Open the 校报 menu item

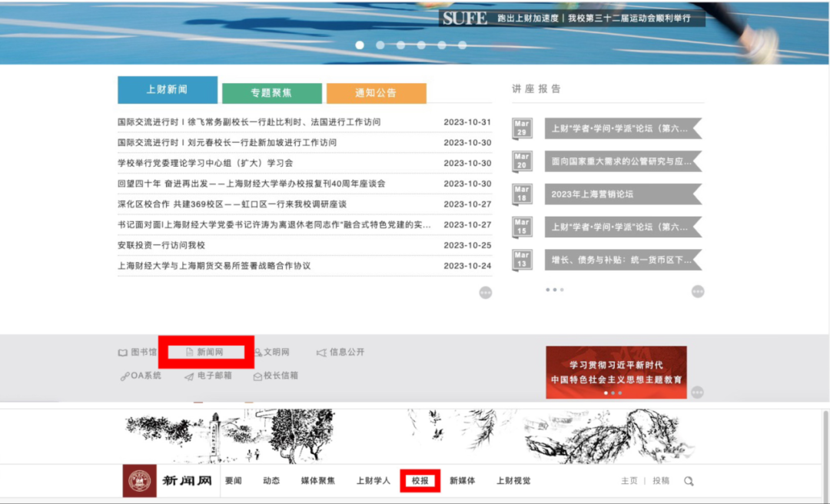point(420,479)
